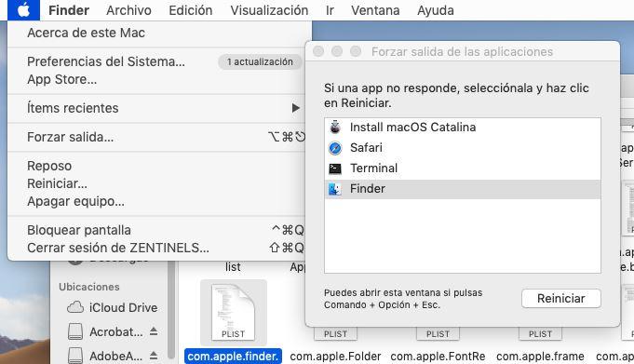Click the Terminal app icon
The height and width of the screenshot is (364, 634).
point(335,169)
